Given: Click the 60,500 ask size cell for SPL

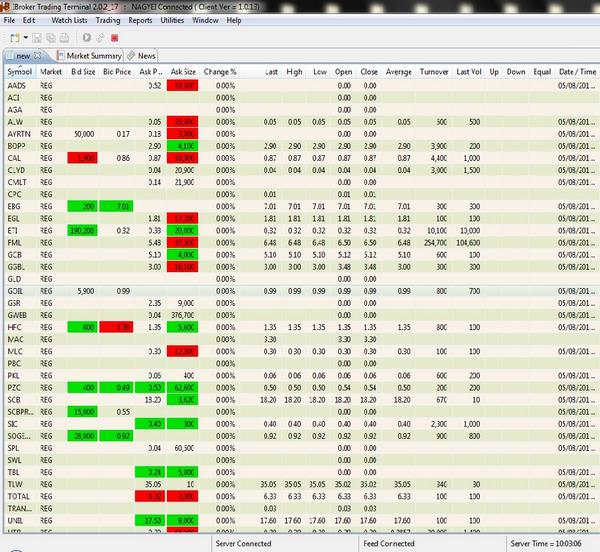Looking at the screenshot, I should coord(184,448).
